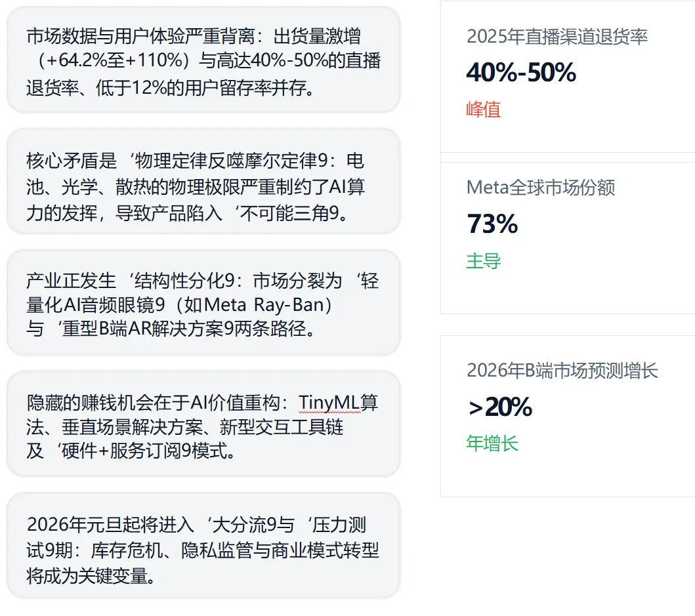The height and width of the screenshot is (616, 695).
Task: Click the green 主导 label
Action: click(484, 261)
